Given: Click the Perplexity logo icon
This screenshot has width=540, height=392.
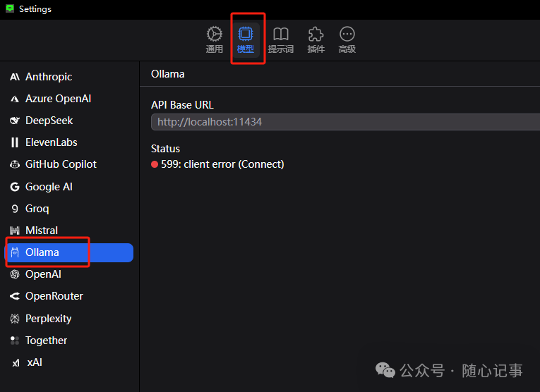Looking at the screenshot, I should pos(14,319).
